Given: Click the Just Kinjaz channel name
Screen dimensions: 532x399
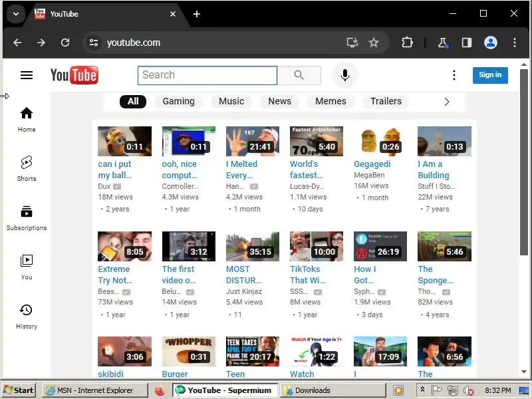Looking at the screenshot, I should coord(244,291).
